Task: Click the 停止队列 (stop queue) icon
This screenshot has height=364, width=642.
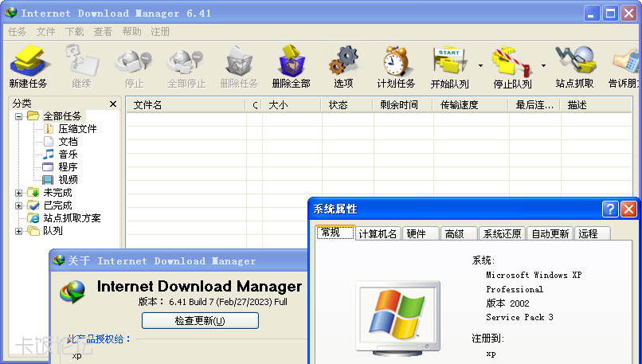Action: [512, 66]
